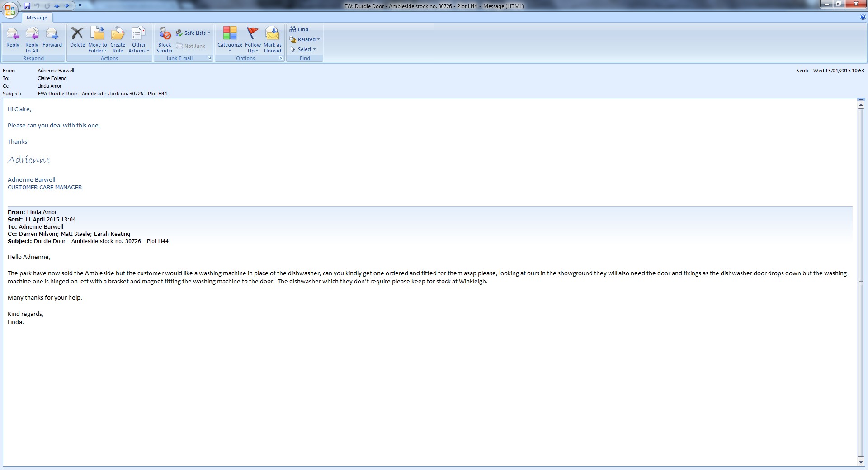Open Outlook Help question mark icon

[863, 17]
